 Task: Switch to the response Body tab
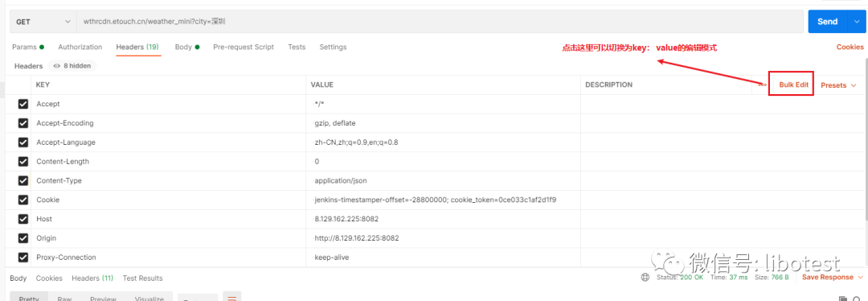pyautogui.click(x=18, y=278)
